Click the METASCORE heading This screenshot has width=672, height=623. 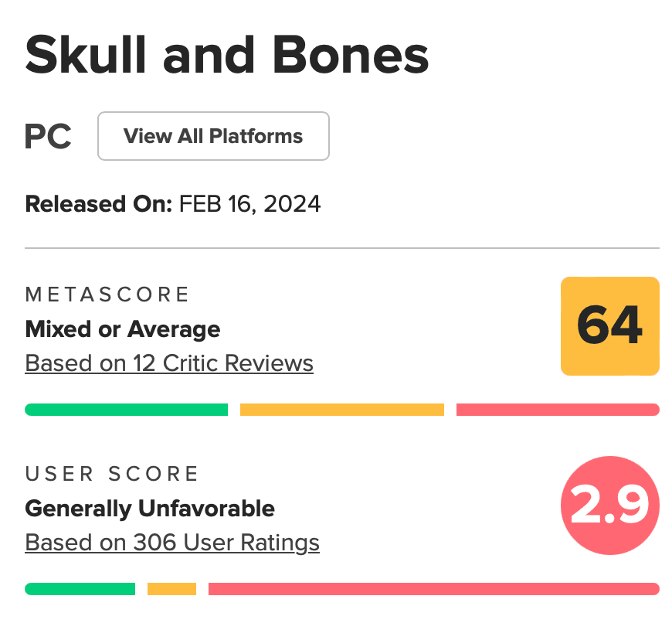pyautogui.click(x=107, y=294)
